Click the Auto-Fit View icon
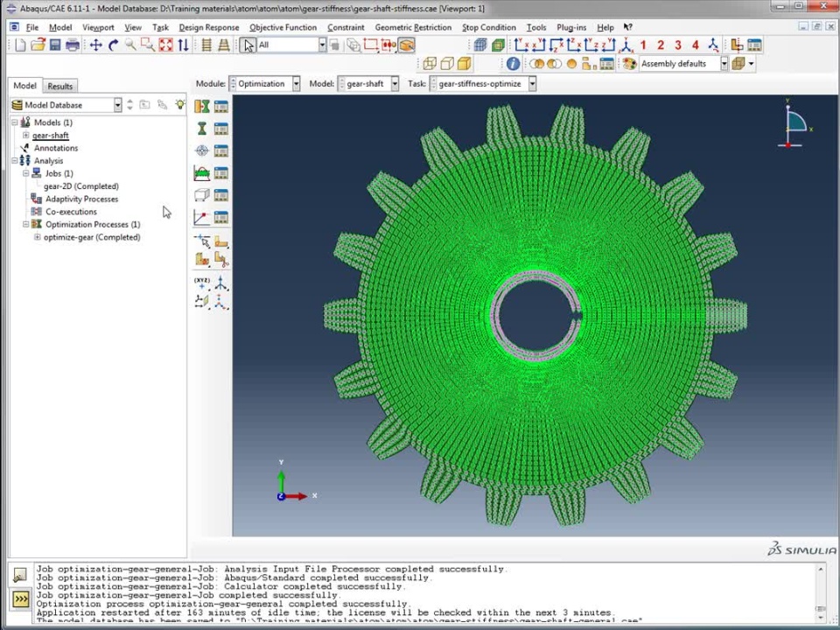The height and width of the screenshot is (630, 840). (165, 45)
